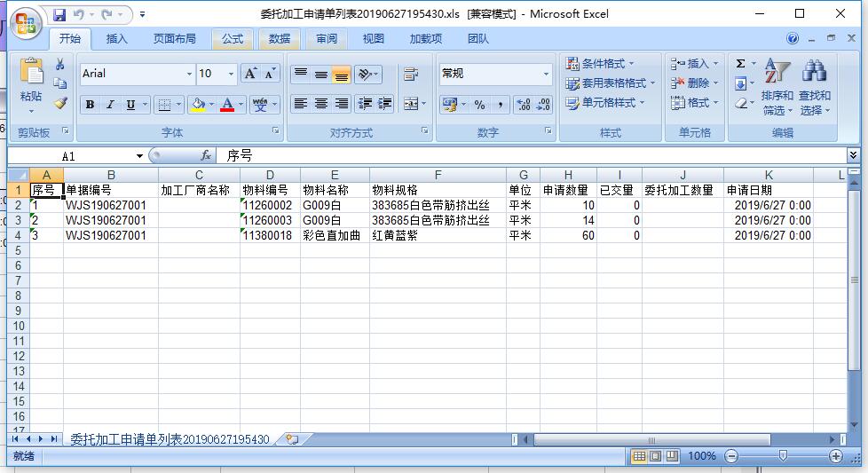The image size is (868, 473).
Task: Click the 排序和筛选 button
Action: click(x=777, y=89)
